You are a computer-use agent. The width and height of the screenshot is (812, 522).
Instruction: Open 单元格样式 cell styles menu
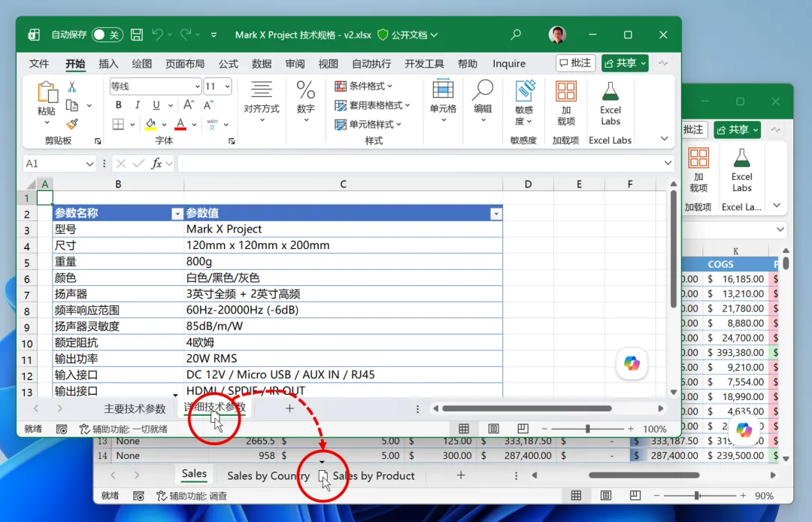368,124
